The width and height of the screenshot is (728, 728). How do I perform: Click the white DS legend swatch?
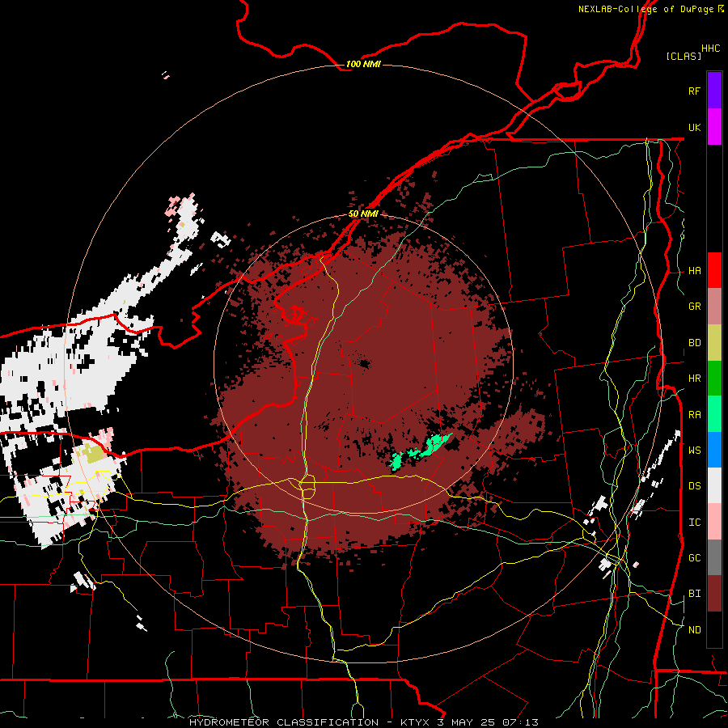coord(714,485)
